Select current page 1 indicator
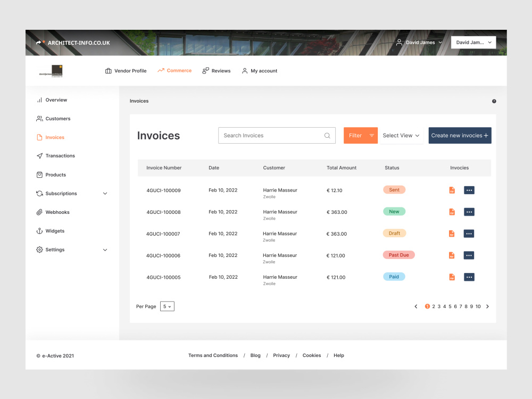This screenshot has width=532, height=399. click(x=427, y=306)
